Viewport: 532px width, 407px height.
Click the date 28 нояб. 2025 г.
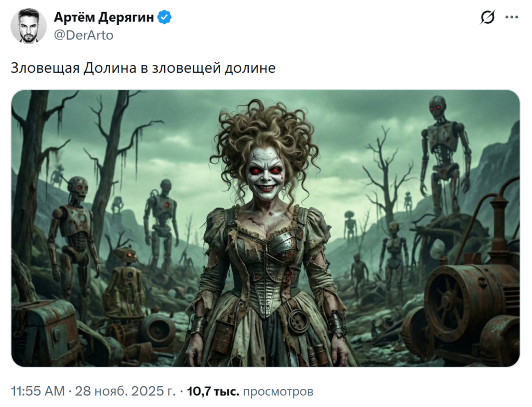pos(125,391)
